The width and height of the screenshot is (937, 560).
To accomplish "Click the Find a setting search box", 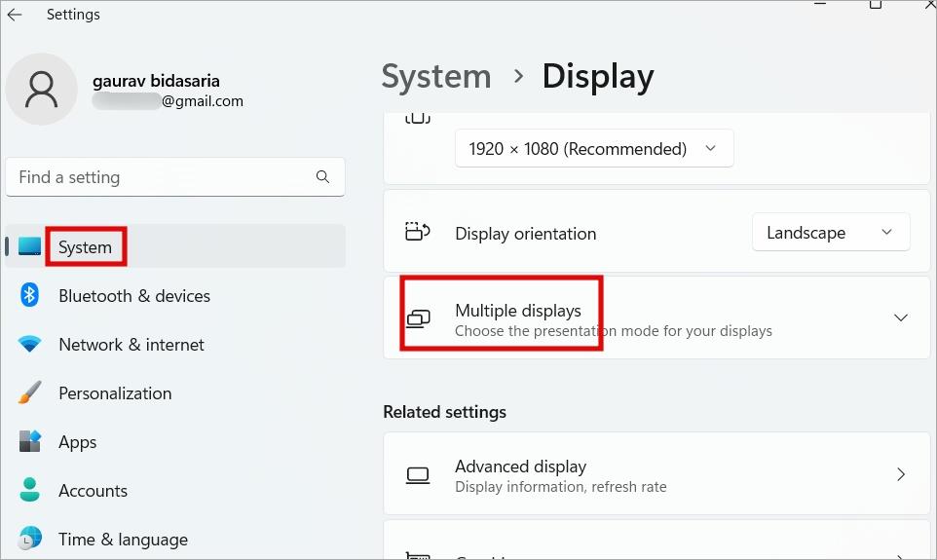I will pos(175,177).
